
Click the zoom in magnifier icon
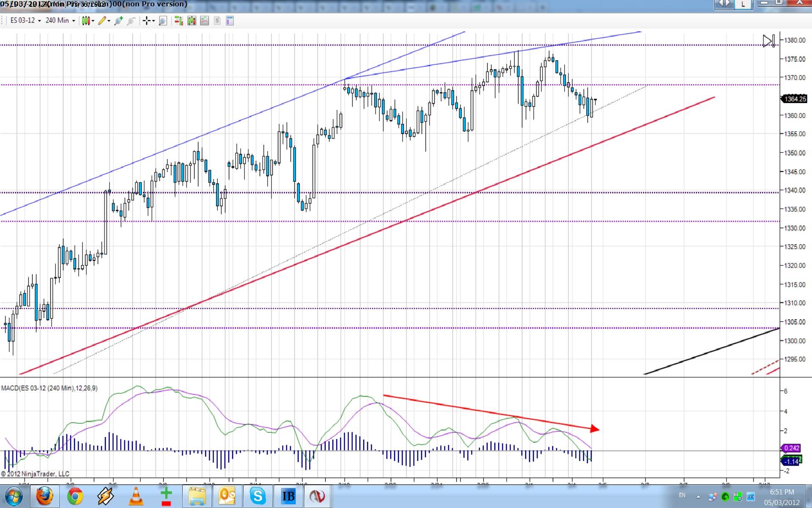click(x=118, y=21)
